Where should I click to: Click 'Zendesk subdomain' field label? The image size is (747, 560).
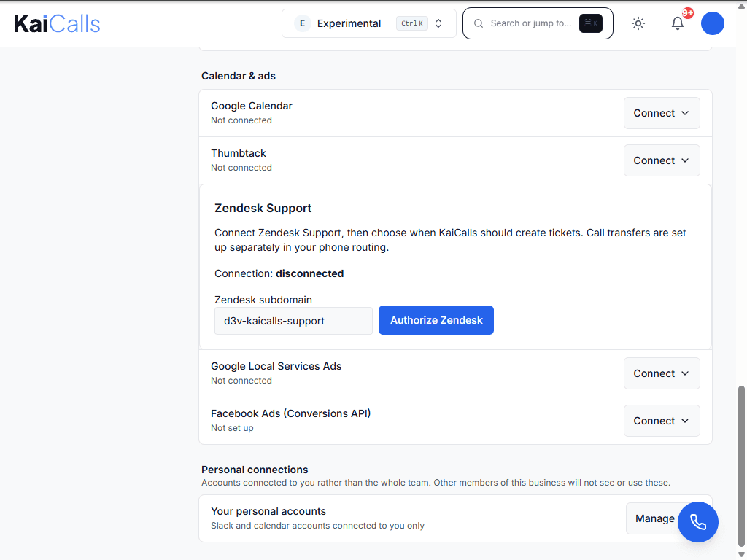pyautogui.click(x=263, y=300)
